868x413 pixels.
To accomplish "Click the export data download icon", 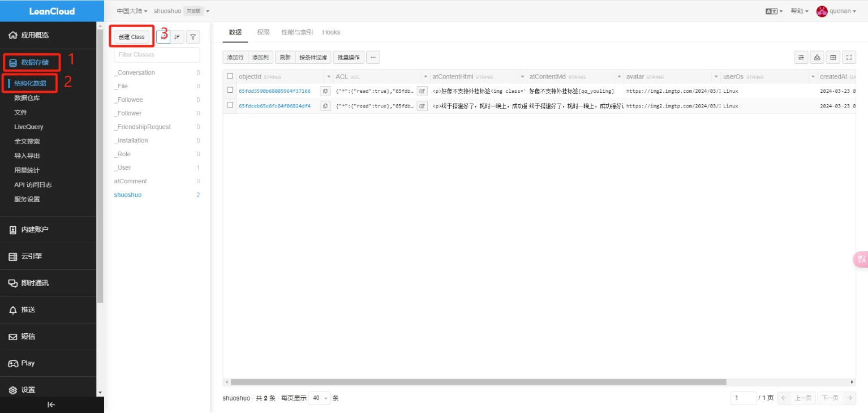I will pyautogui.click(x=817, y=57).
